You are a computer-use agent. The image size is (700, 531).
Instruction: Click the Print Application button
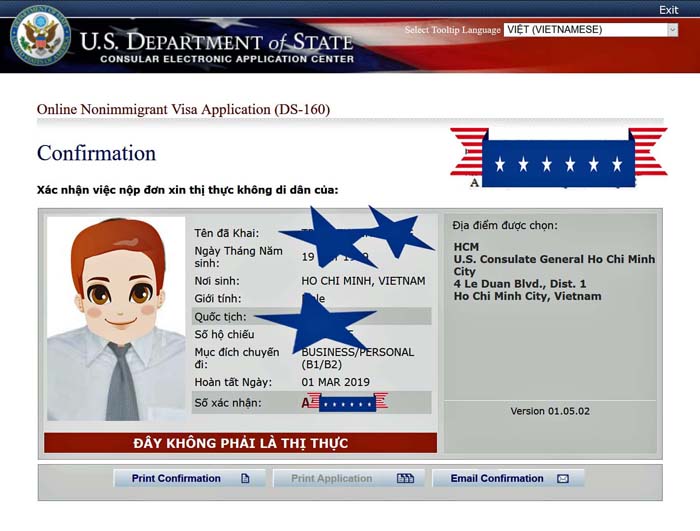(349, 478)
